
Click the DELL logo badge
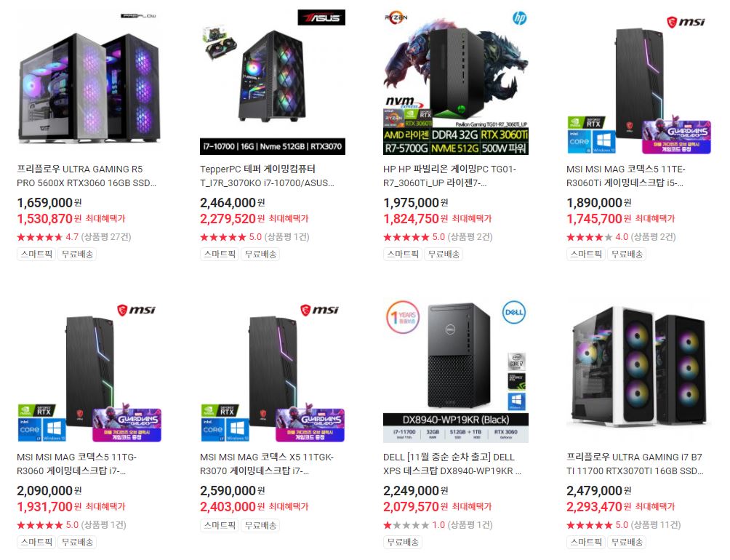point(514,312)
